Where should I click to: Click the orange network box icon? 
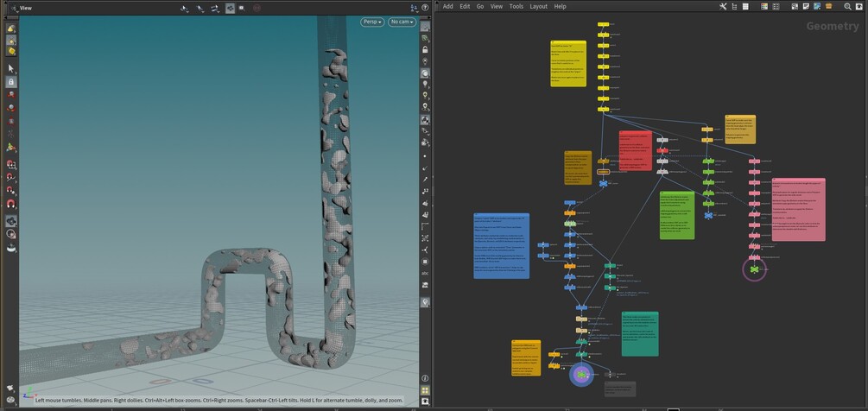pos(828,7)
